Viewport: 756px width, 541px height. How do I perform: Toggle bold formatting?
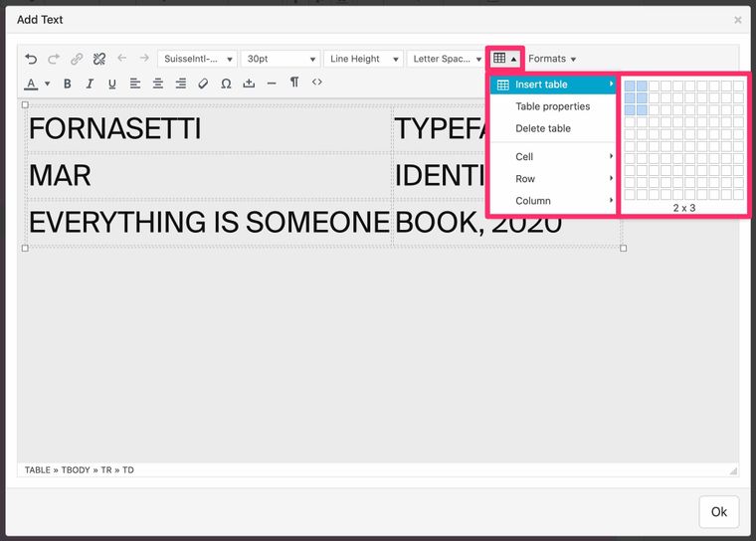pos(68,84)
